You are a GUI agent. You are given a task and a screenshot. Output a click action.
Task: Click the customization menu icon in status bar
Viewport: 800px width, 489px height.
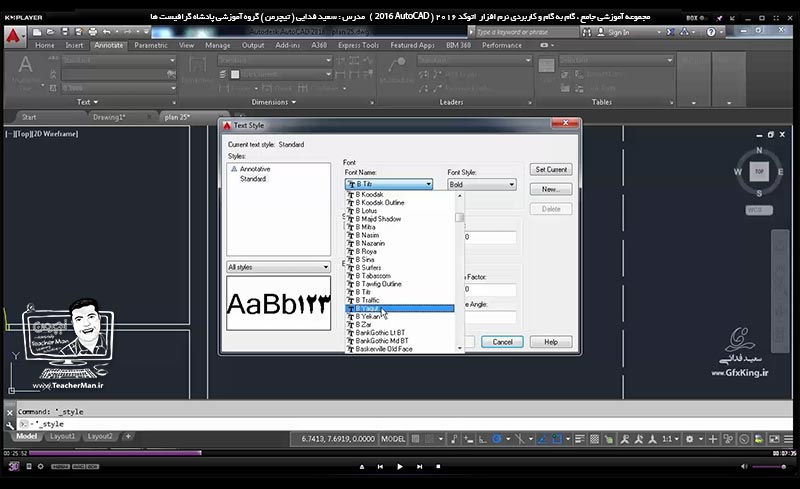[x=789, y=438]
